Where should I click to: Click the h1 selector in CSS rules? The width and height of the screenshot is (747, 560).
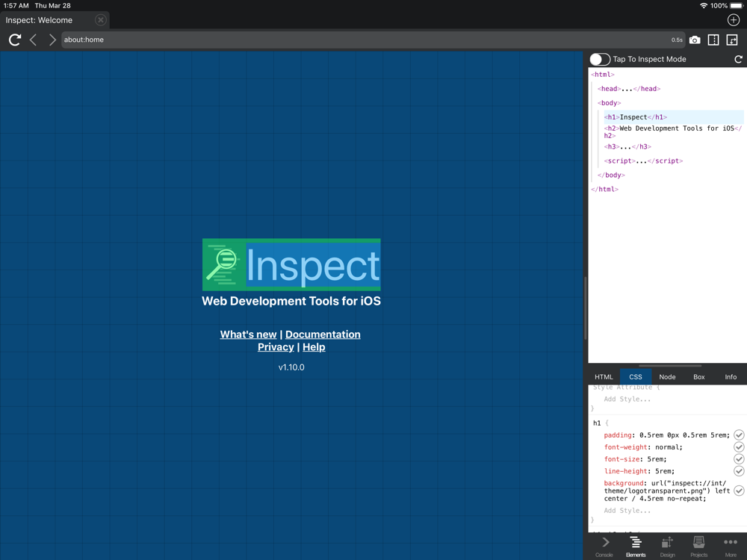pos(597,423)
